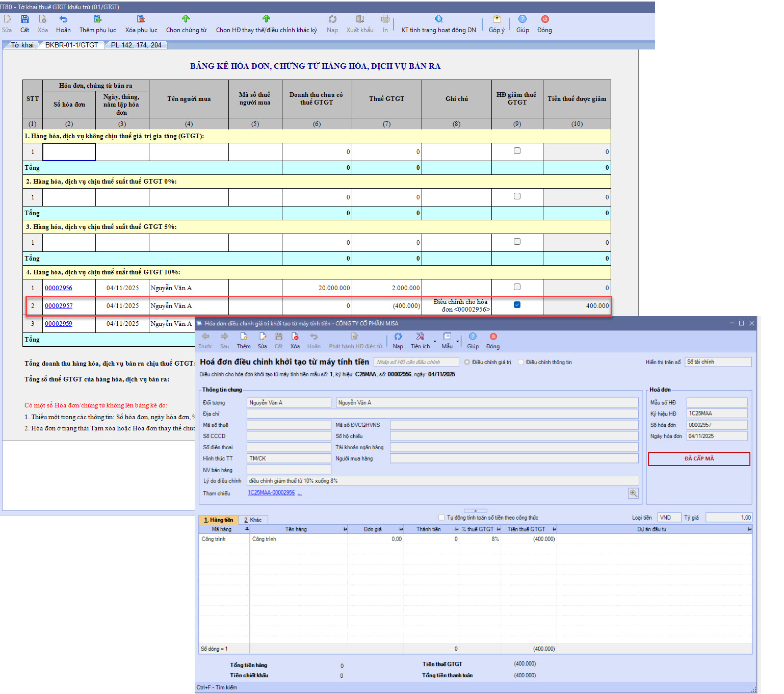Expand the Mẫu dropdown arrow

click(x=458, y=341)
